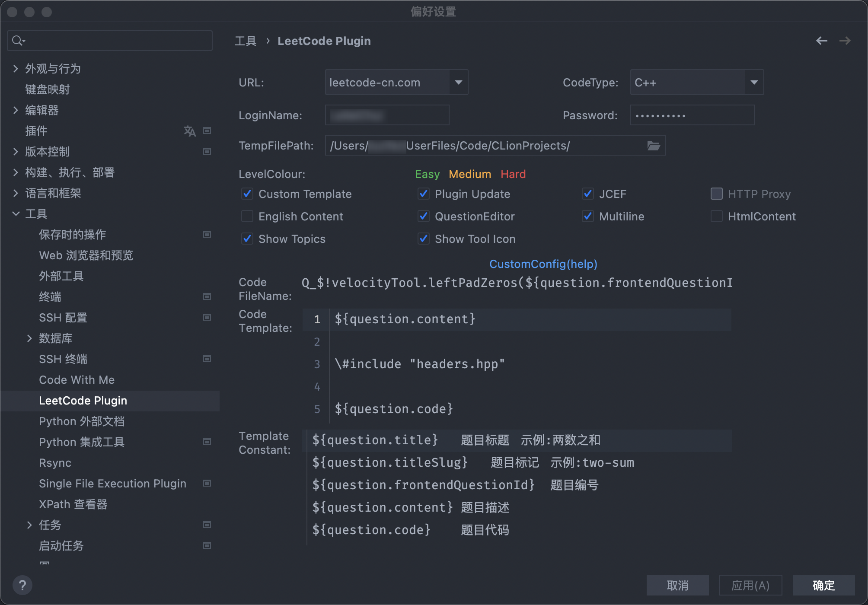Viewport: 868px width, 605px height.
Task: Open the CustomConfig(help) link
Action: (x=543, y=264)
